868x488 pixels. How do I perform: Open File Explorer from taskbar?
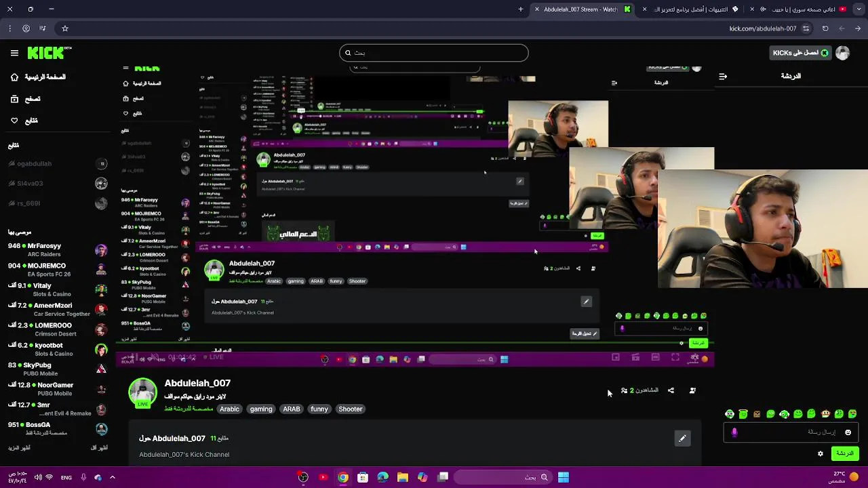[402, 477]
